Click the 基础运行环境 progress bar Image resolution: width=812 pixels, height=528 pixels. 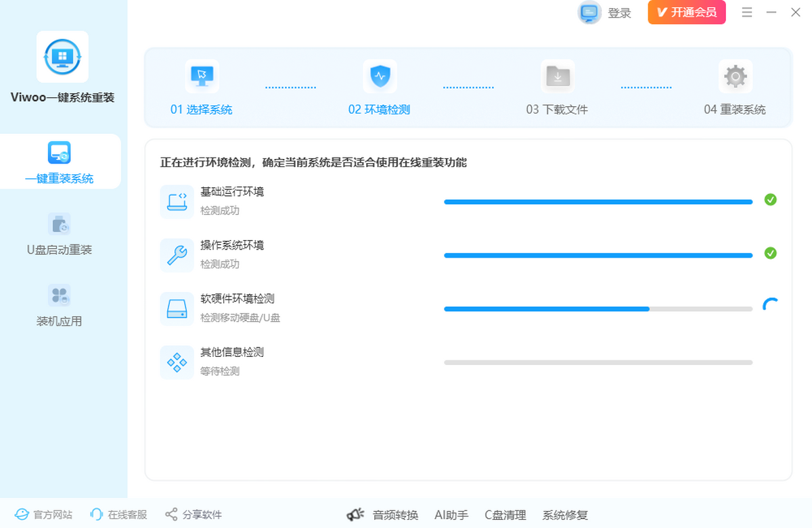click(598, 201)
